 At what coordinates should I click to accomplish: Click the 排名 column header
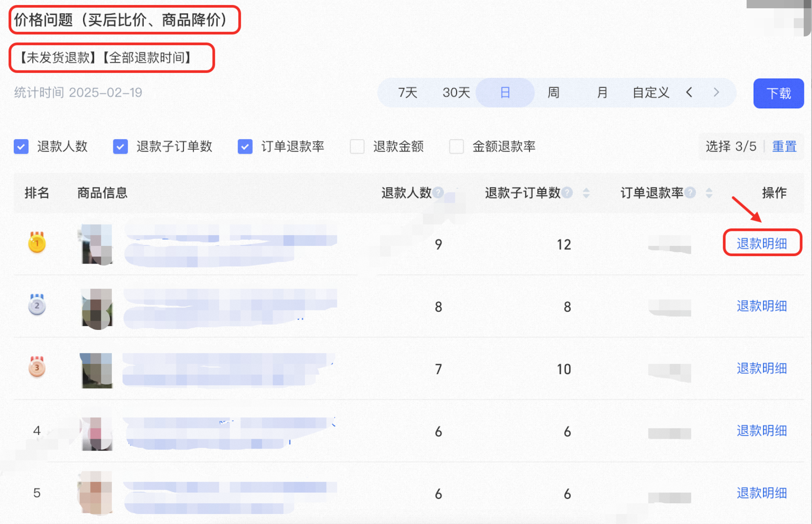pyautogui.click(x=37, y=193)
